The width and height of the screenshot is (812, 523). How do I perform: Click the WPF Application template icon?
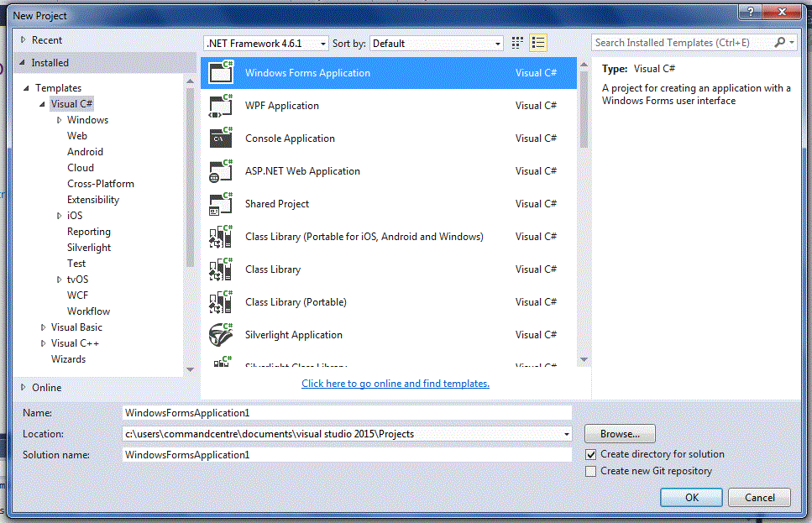(x=221, y=106)
